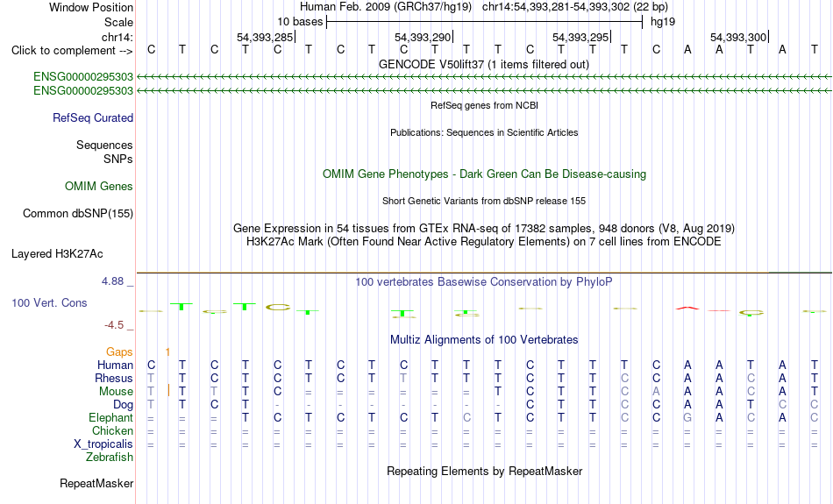Click GTEx Gene Expression track title

point(484,229)
